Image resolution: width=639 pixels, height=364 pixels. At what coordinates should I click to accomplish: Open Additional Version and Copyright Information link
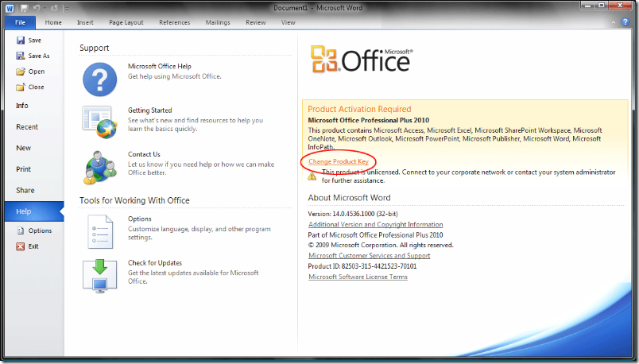(x=375, y=224)
